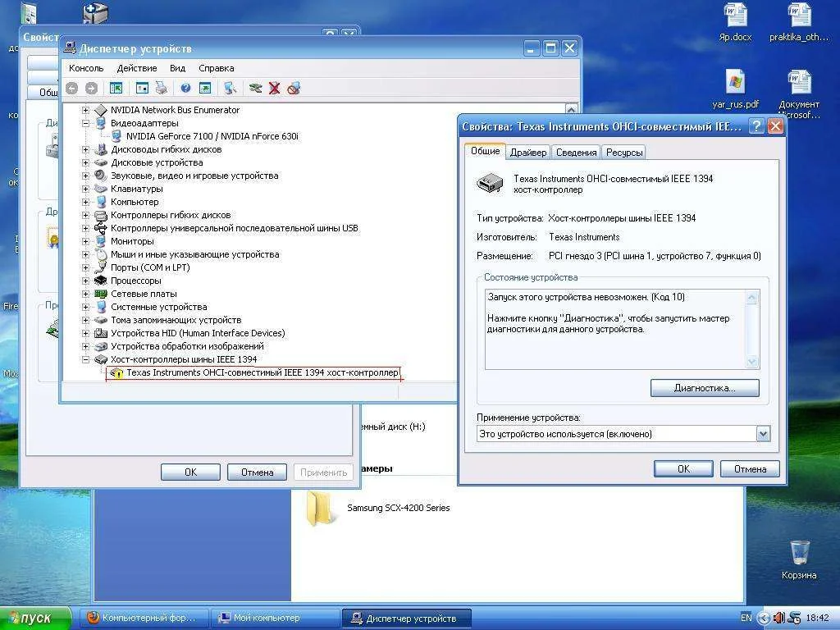Image resolution: width=840 pixels, height=630 pixels.
Task: Open the Действие menu
Action: pyautogui.click(x=137, y=68)
